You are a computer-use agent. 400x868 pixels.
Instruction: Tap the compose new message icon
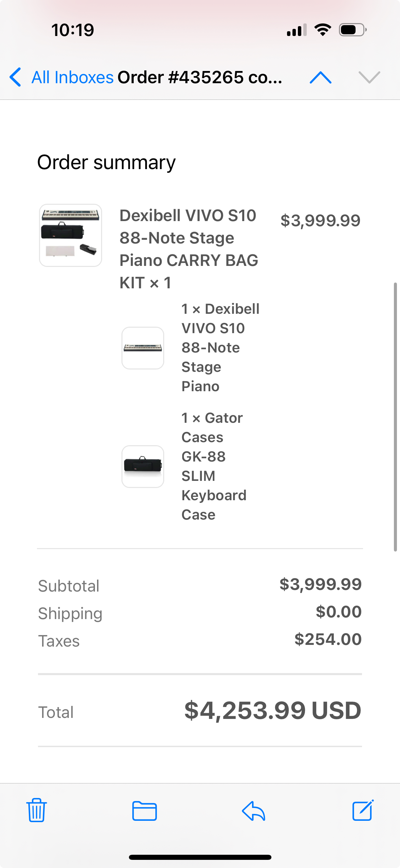coord(363,810)
